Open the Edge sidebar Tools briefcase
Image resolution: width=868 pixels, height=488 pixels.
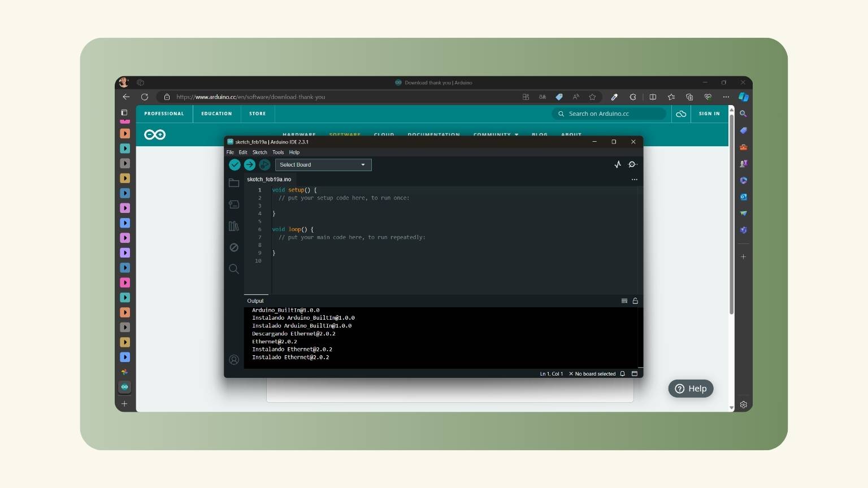pyautogui.click(x=744, y=147)
